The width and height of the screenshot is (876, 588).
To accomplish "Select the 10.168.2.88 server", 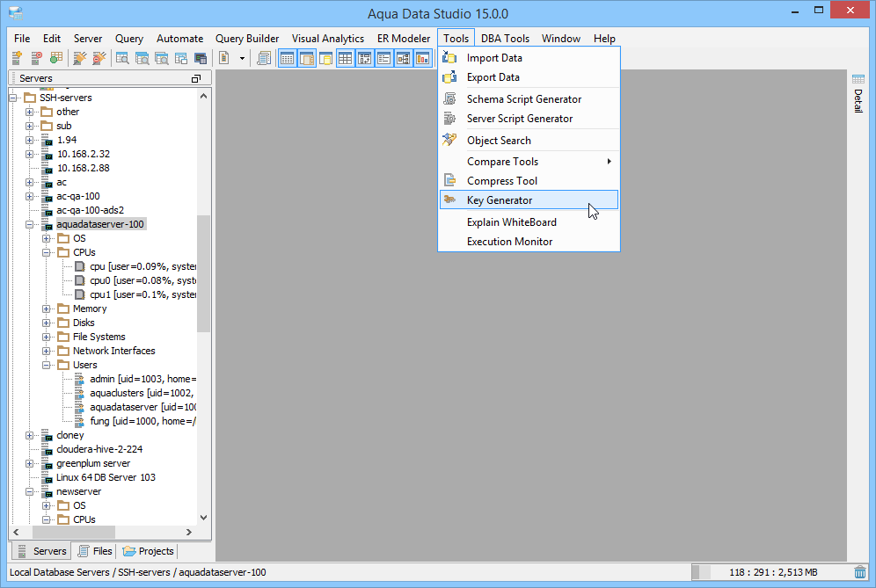I will 84,168.
